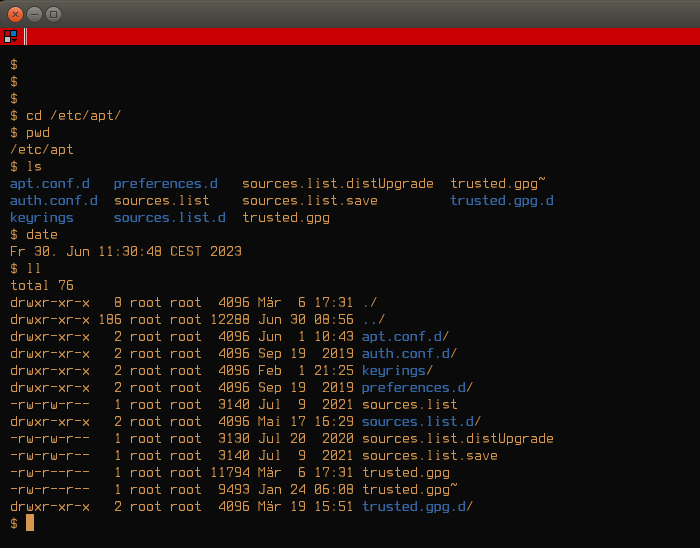Click preferences.d in the ls output
This screenshot has height=548, width=700.
point(165,184)
